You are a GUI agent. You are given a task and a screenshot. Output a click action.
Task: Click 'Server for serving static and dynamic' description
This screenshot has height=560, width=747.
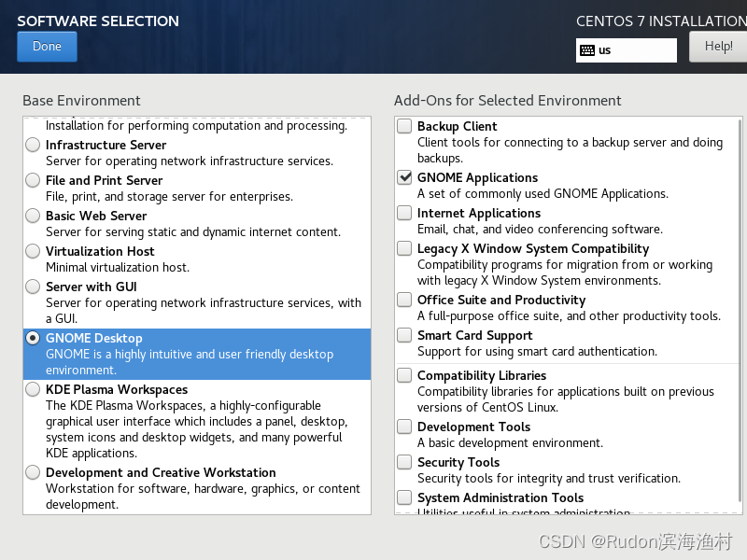(x=193, y=231)
